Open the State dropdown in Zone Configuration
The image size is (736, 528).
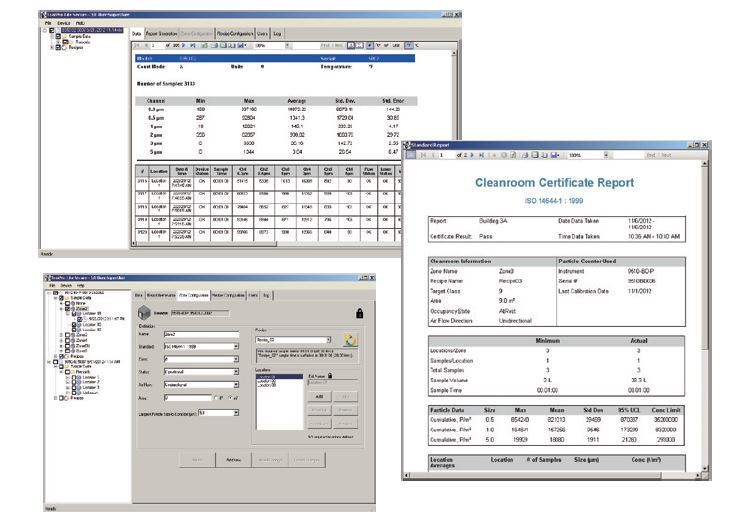(x=236, y=372)
